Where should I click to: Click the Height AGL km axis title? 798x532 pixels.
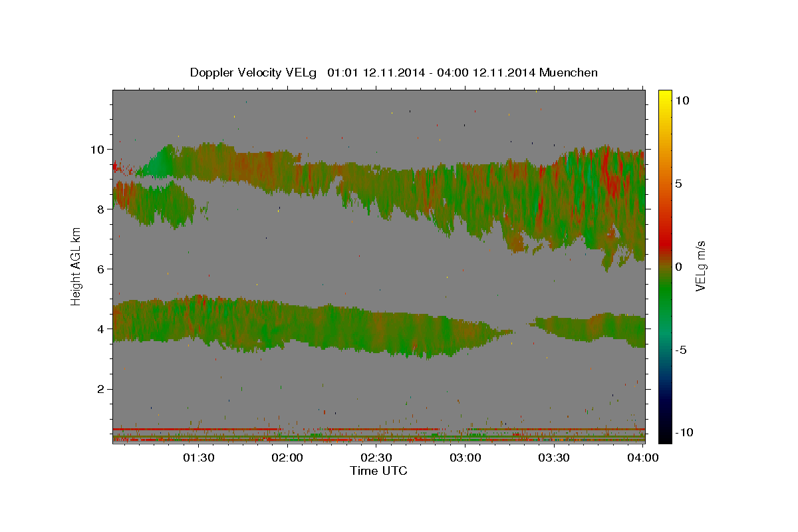tap(76, 266)
